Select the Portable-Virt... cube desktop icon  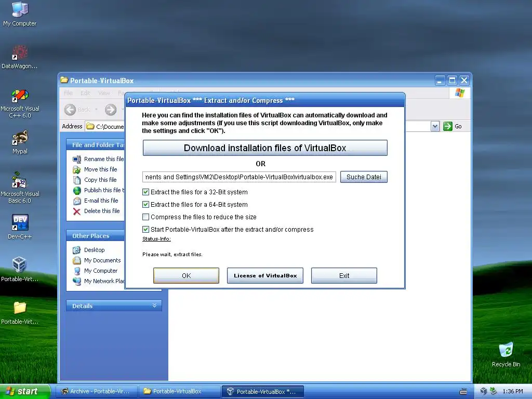point(20,269)
